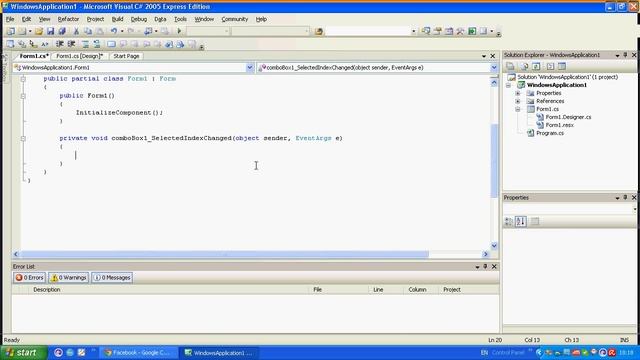Close the Form1.cs editor tab with X
640x360 pixels.
(x=493, y=56)
